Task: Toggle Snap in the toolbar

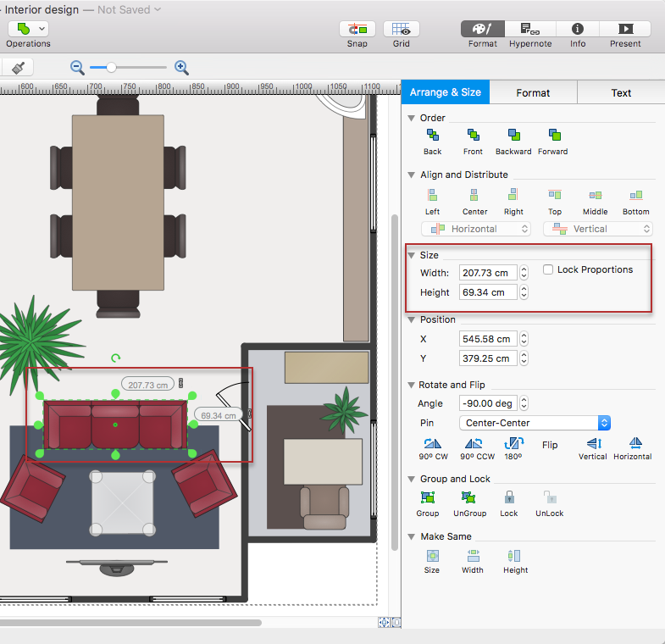Action: click(x=357, y=29)
